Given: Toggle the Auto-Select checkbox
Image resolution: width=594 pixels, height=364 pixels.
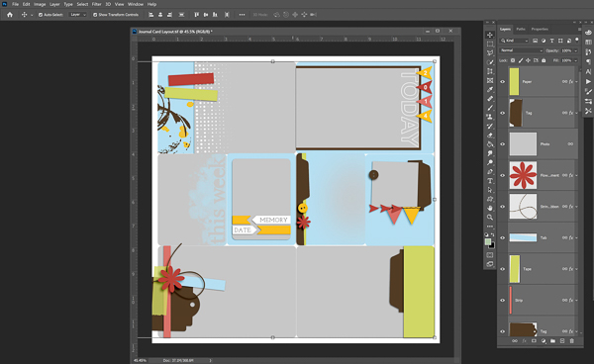Looking at the screenshot, I should [x=41, y=15].
